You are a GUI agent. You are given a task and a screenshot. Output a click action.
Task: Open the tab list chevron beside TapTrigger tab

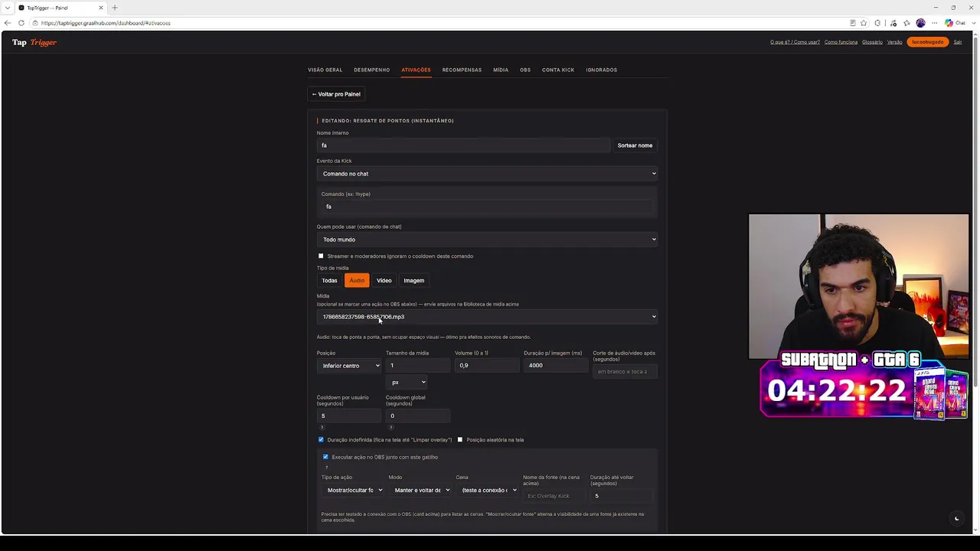point(7,8)
